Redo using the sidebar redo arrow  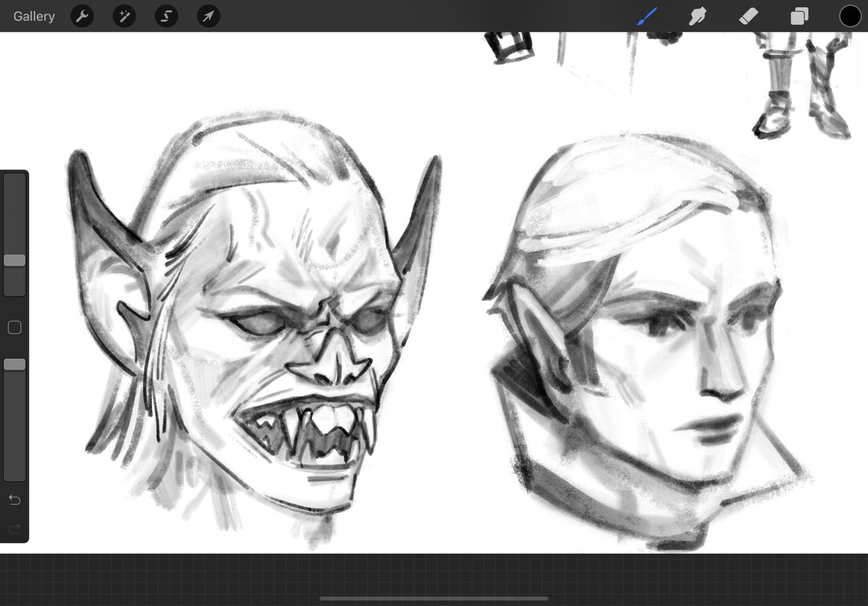pos(14,529)
